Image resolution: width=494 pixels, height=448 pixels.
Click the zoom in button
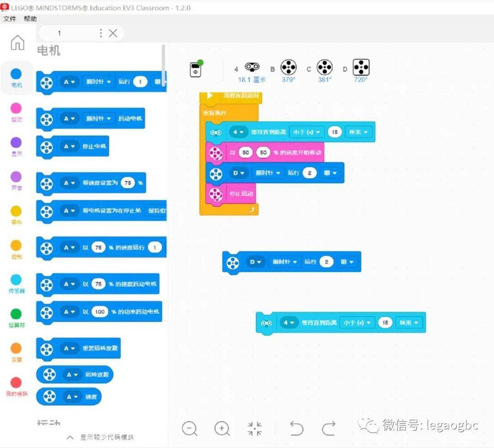point(222,428)
